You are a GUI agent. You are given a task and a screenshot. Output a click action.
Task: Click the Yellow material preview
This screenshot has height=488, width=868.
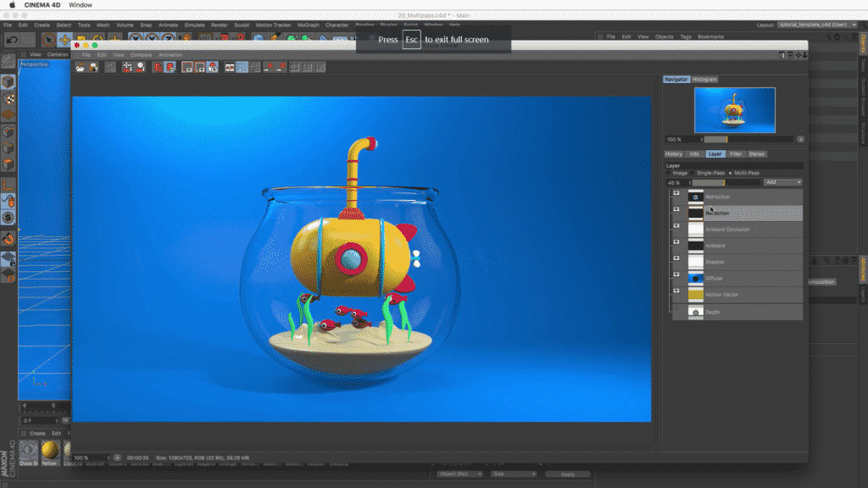(50, 450)
